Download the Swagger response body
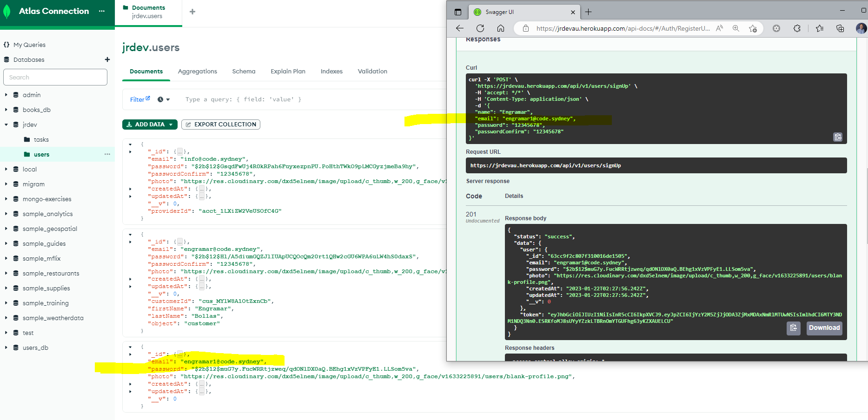Viewport: 868px width, 420px height. (x=824, y=328)
